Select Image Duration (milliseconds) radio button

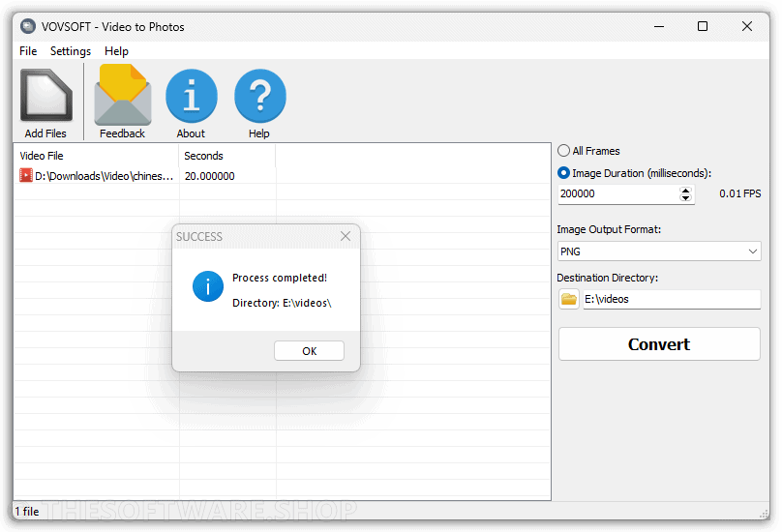click(x=563, y=173)
